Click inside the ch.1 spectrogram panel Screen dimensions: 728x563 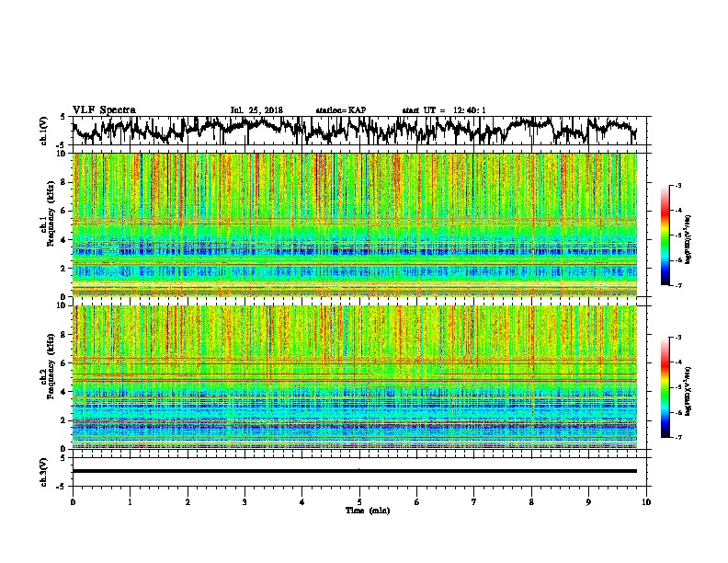[x=354, y=224]
